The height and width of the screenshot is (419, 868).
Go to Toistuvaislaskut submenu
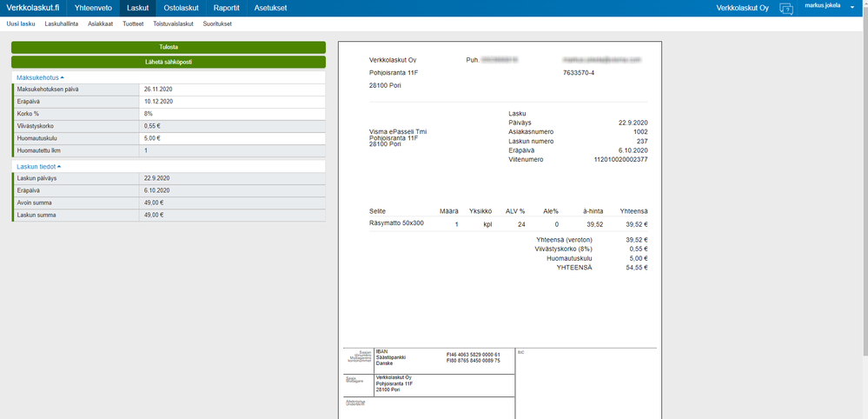[x=173, y=24]
